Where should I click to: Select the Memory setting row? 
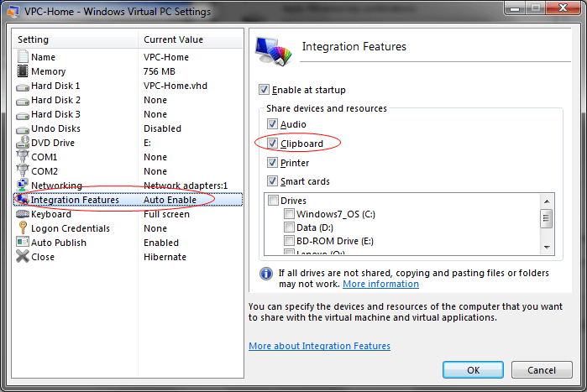pyautogui.click(x=128, y=71)
